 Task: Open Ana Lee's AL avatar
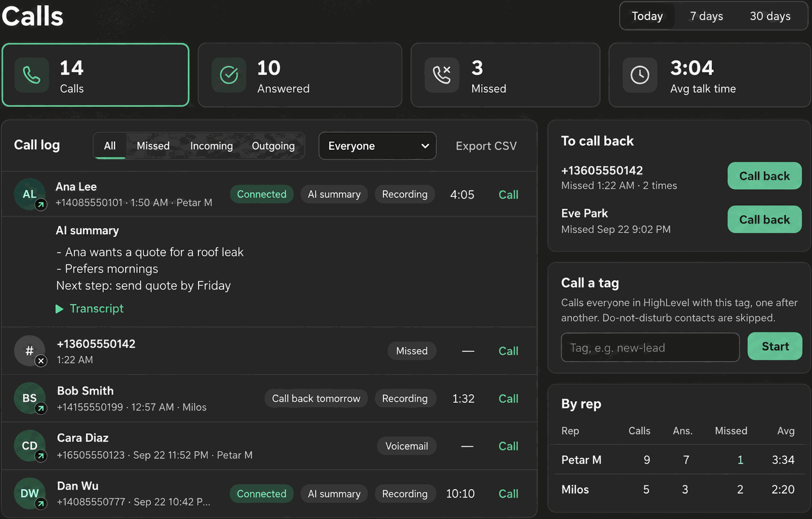pos(30,194)
